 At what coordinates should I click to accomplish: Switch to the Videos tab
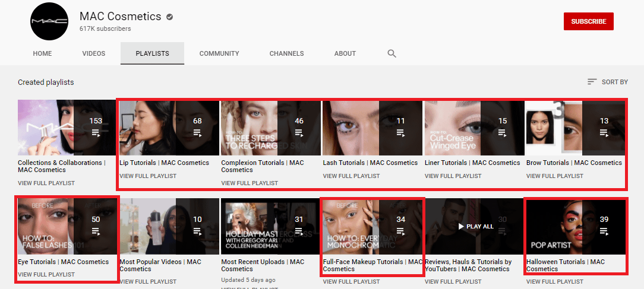point(94,53)
